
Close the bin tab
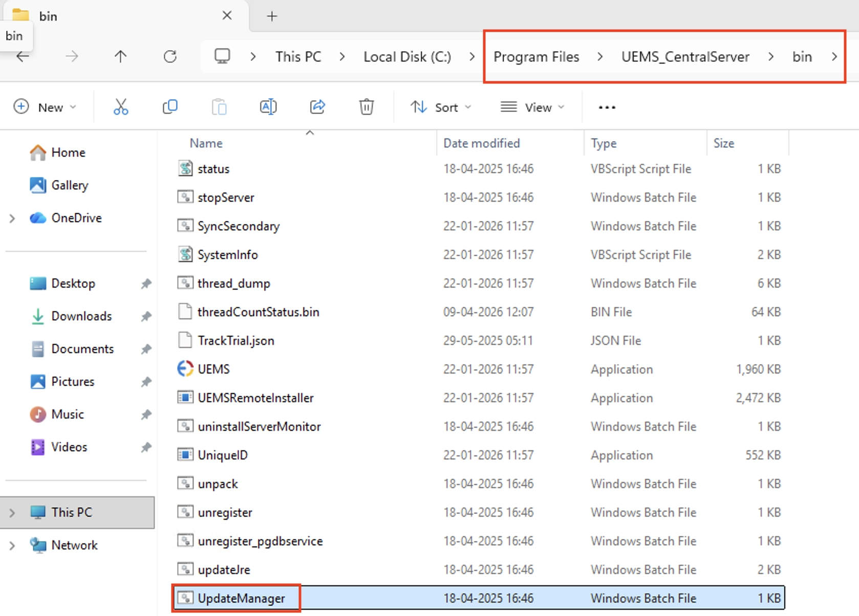(x=227, y=16)
